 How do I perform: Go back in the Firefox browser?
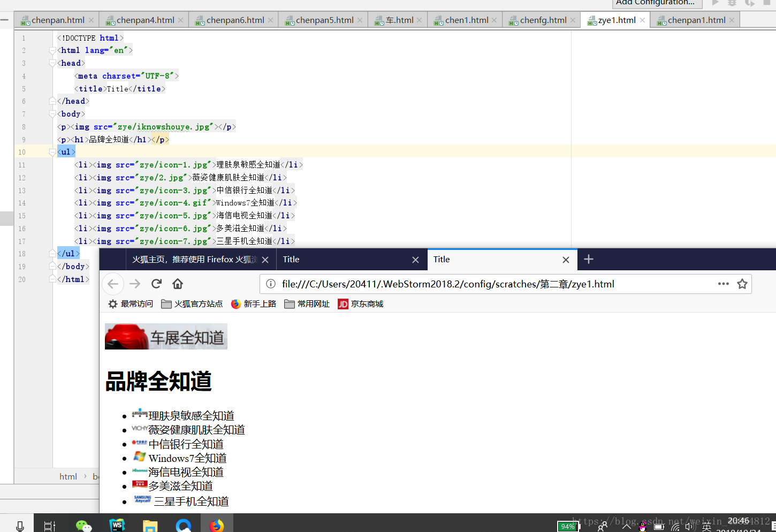113,284
